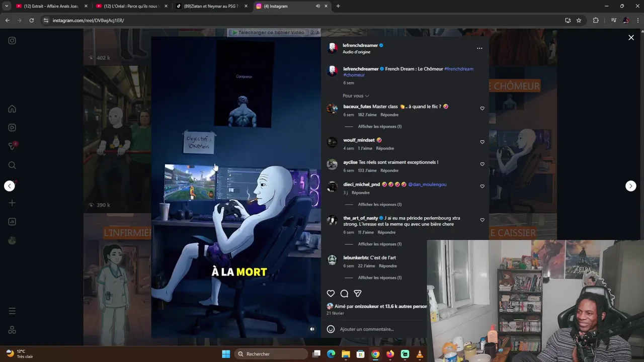644x362 pixels.
Task: Like the reel with heart icon
Action: click(331, 294)
